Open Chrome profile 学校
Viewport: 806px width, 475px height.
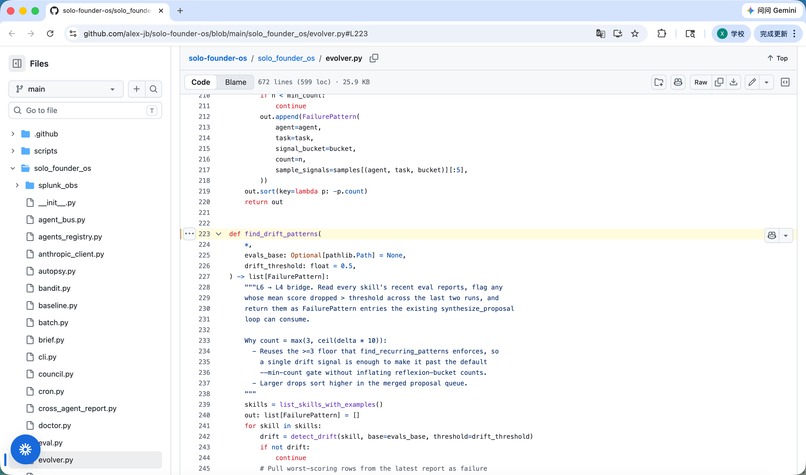731,33
